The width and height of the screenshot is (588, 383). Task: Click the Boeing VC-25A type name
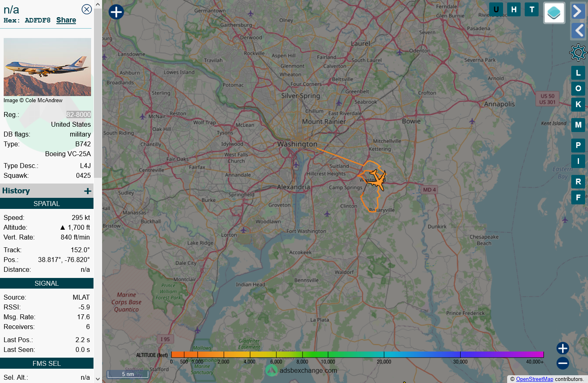(x=68, y=154)
